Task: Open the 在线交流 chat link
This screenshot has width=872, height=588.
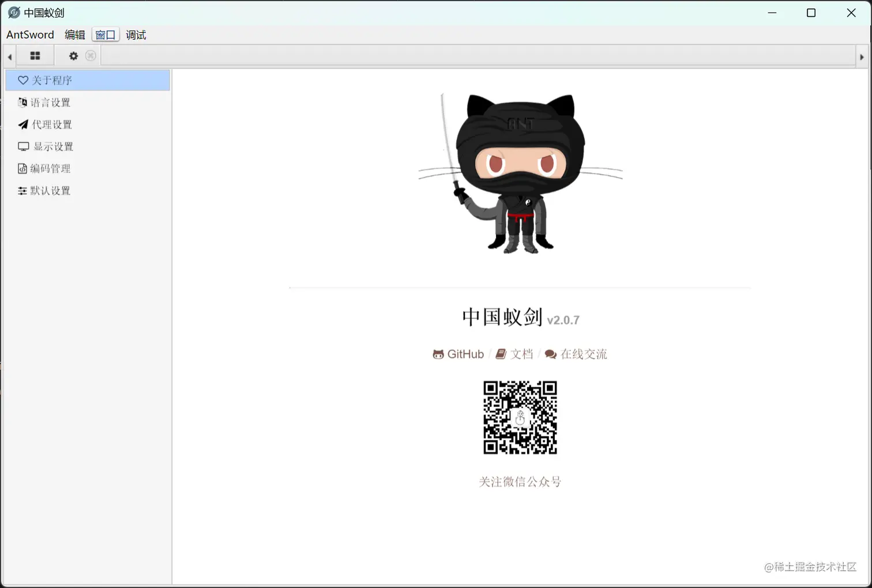Action: click(x=576, y=354)
